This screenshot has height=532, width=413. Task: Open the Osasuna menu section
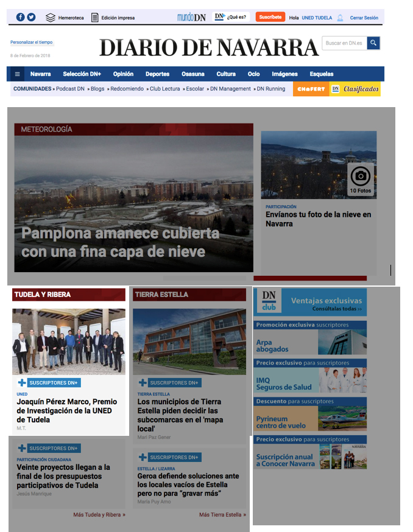pos(193,74)
